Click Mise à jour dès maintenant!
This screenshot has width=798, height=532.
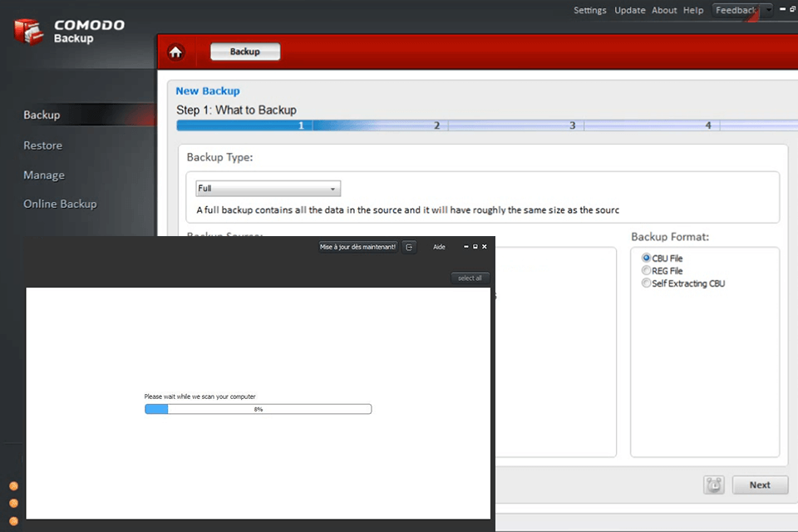tap(359, 247)
